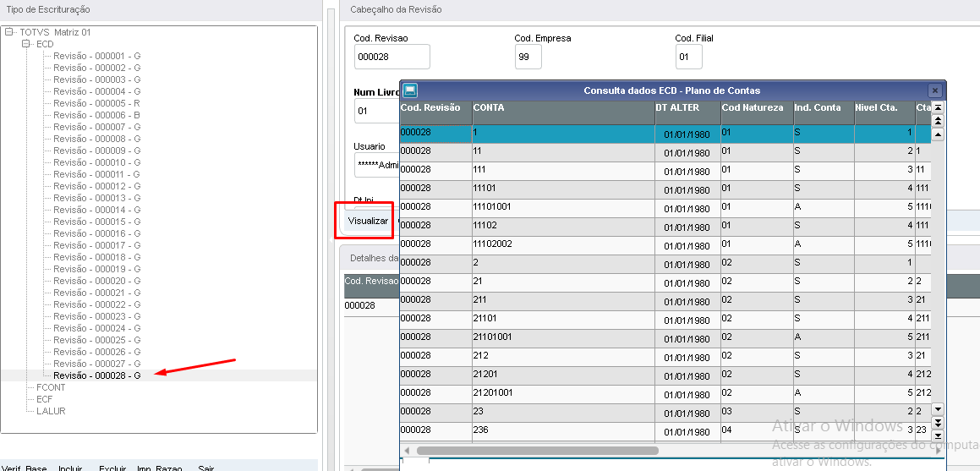The width and height of the screenshot is (980, 471).
Task: Select Revisão - 000006 - B in tree
Action: [97, 115]
